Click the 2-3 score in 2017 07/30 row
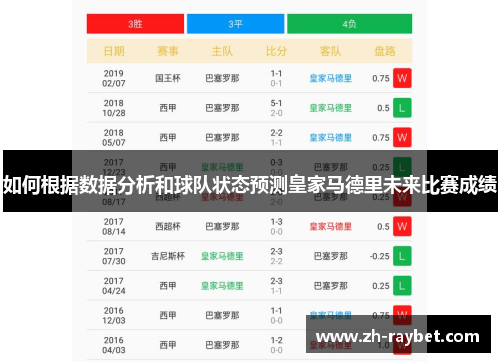Screen dimensions: 500x362 tap(276, 251)
